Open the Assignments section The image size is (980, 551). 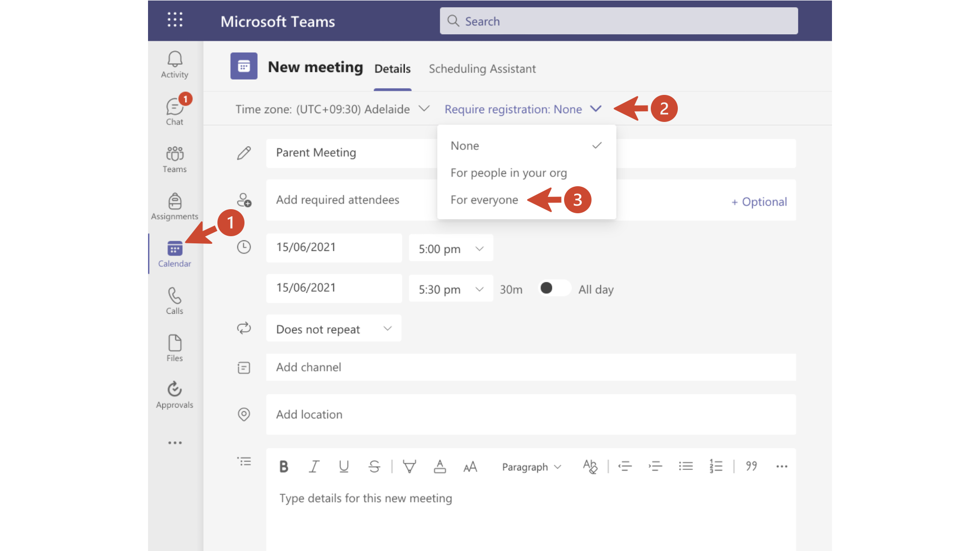point(174,206)
